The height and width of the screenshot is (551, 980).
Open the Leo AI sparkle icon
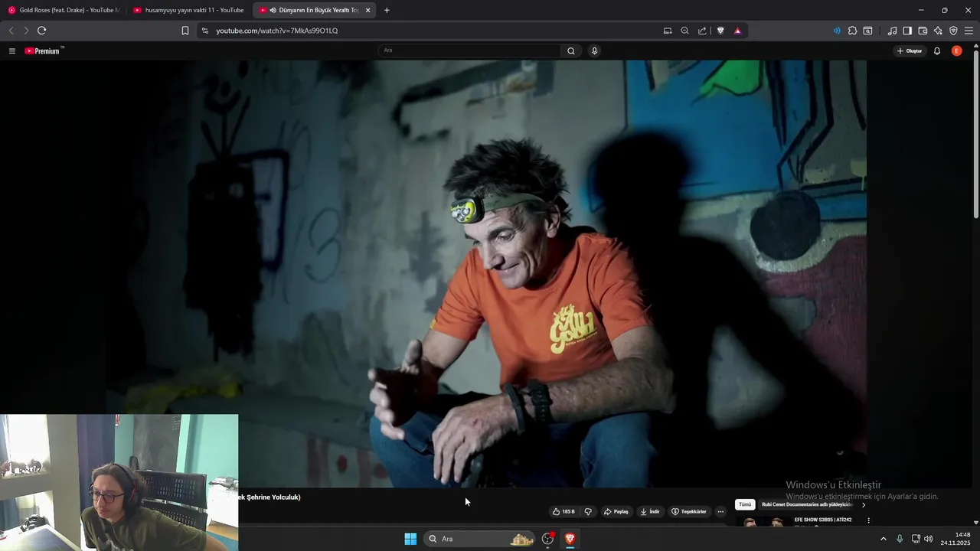(x=938, y=31)
